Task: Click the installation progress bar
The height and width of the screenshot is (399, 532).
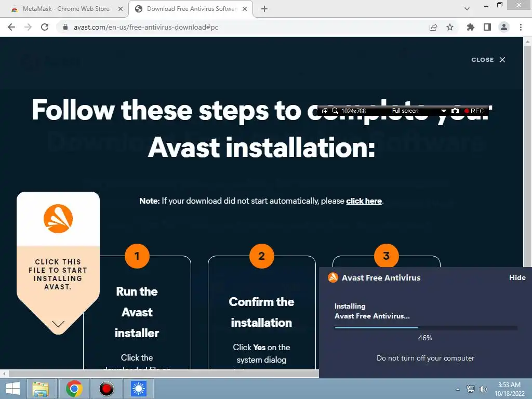Action: (x=426, y=327)
